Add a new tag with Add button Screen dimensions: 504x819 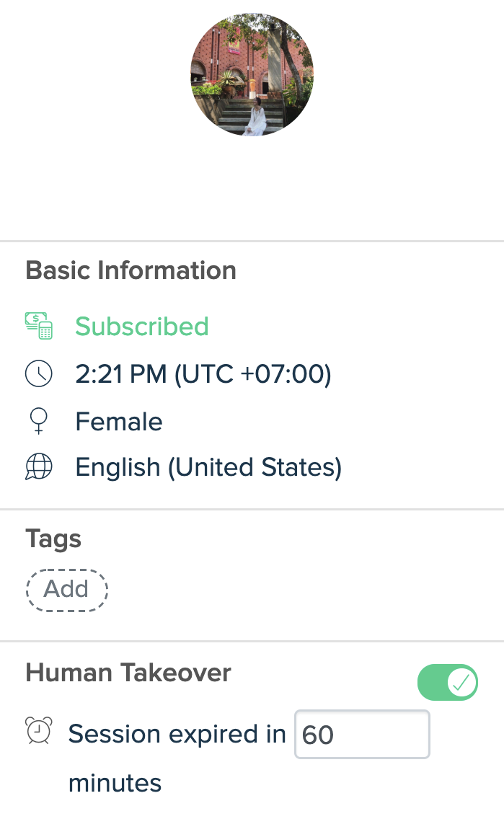(x=67, y=590)
